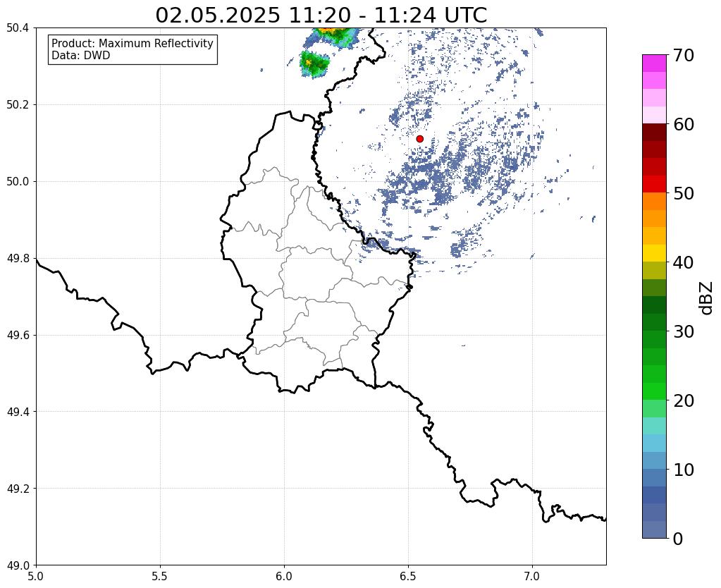This screenshot has width=721, height=588.
Task: Click the 70 dBZ colorbar tick label
Action: 684,55
